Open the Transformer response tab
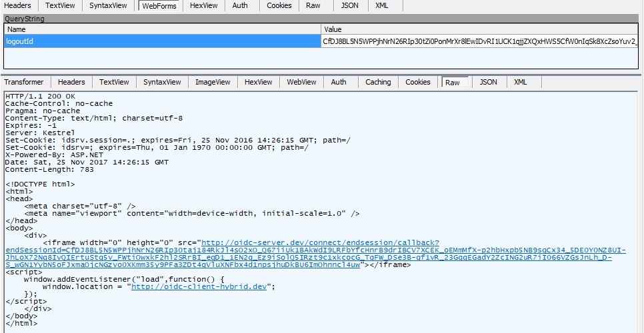 pos(24,82)
